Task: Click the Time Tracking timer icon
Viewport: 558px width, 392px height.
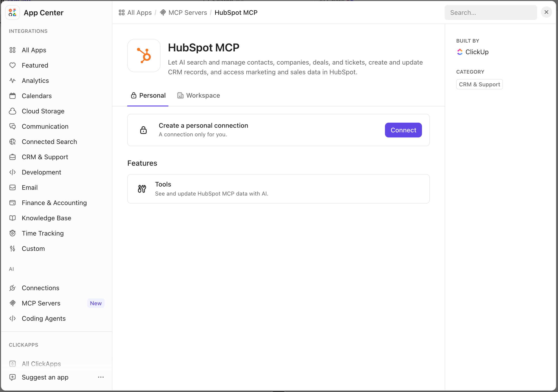Action: click(x=12, y=233)
